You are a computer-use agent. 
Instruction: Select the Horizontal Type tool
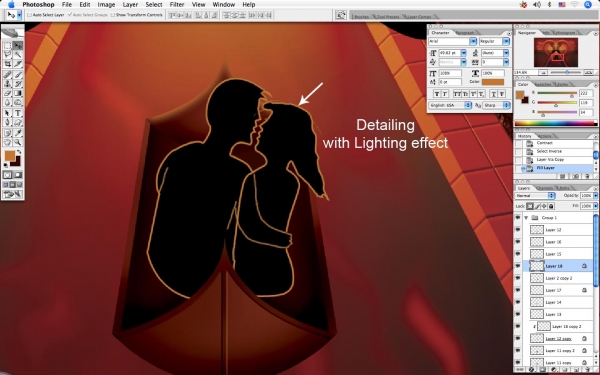[x=18, y=113]
